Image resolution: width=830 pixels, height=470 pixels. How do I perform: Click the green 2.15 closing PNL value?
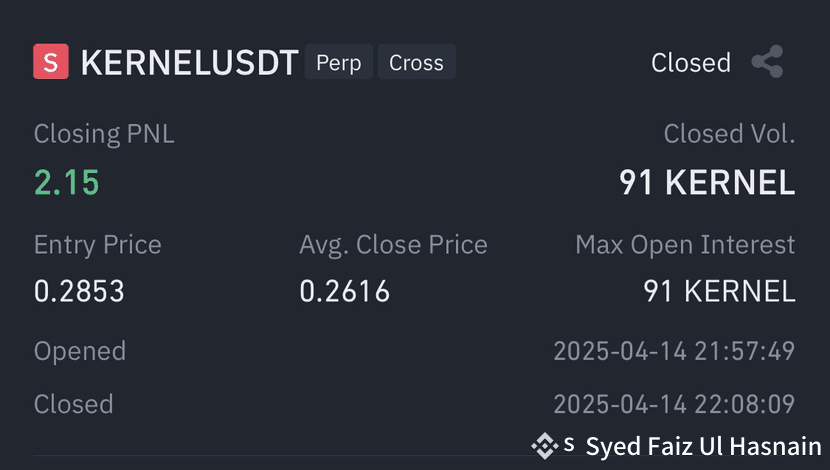[x=67, y=183]
